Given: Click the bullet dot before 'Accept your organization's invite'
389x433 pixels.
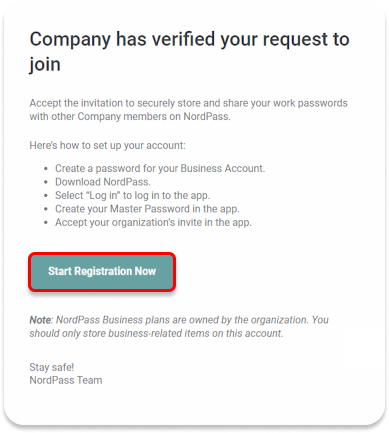Looking at the screenshot, I should (46, 223).
